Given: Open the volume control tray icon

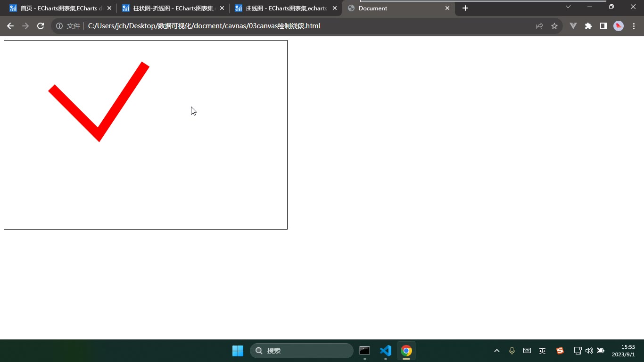Looking at the screenshot, I should (589, 351).
